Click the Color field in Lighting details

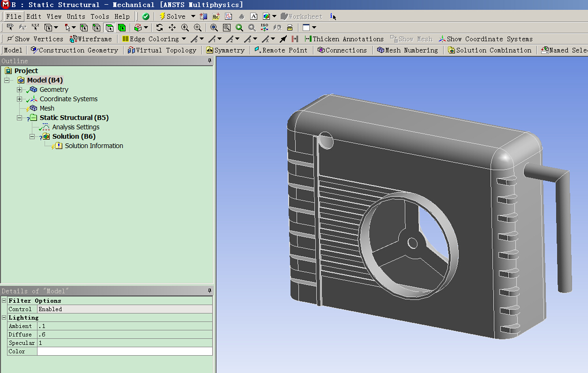[125, 351]
